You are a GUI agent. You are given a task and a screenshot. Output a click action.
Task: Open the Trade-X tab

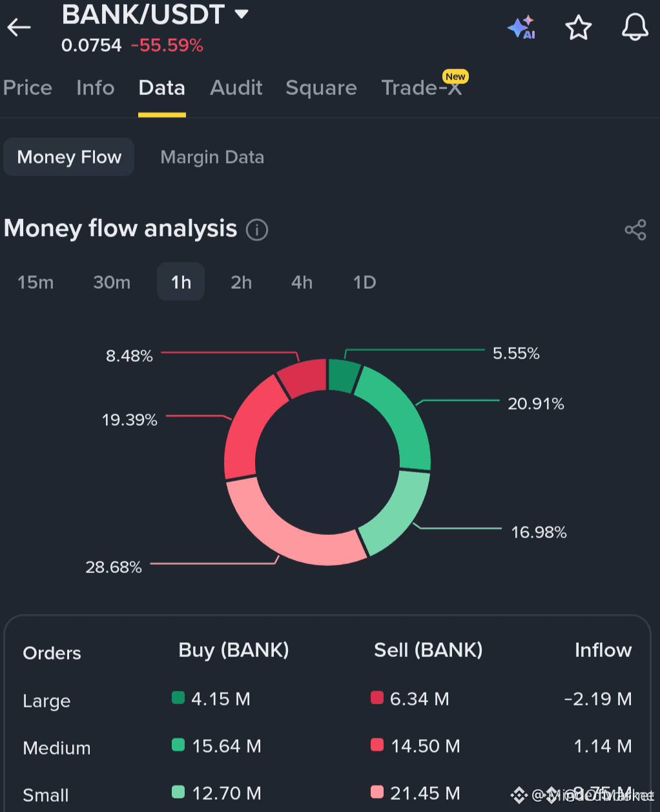(422, 88)
